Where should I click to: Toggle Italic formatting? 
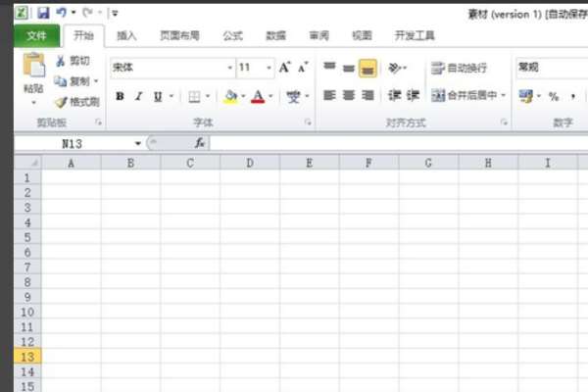pyautogui.click(x=139, y=96)
